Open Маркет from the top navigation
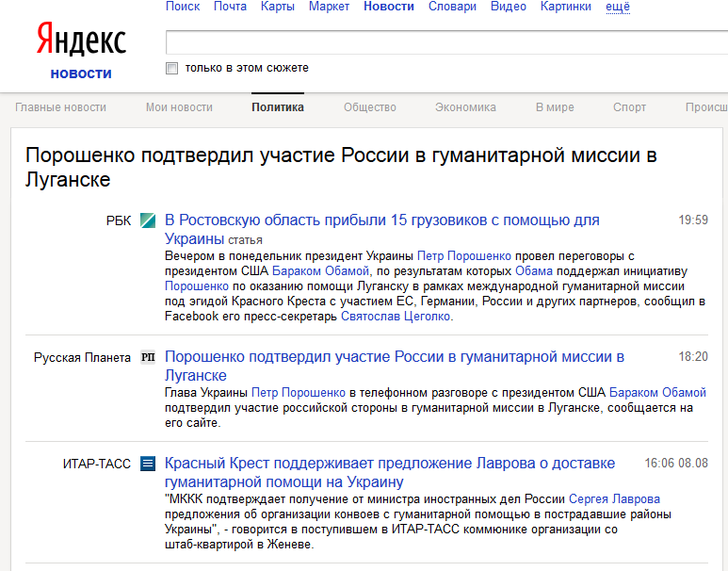The width and height of the screenshot is (728, 571). click(329, 7)
